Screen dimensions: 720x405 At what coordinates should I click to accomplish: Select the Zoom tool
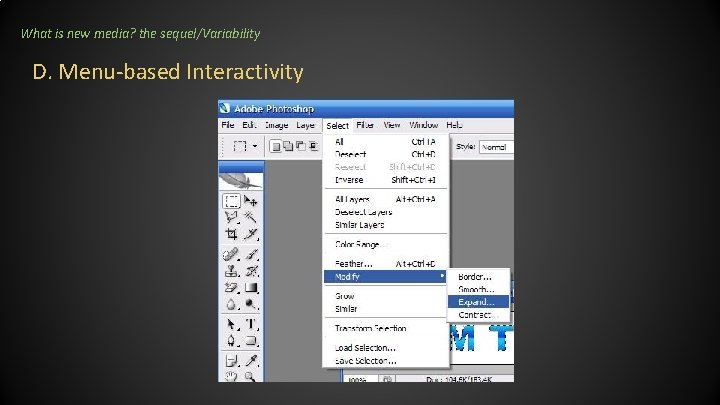click(x=251, y=377)
